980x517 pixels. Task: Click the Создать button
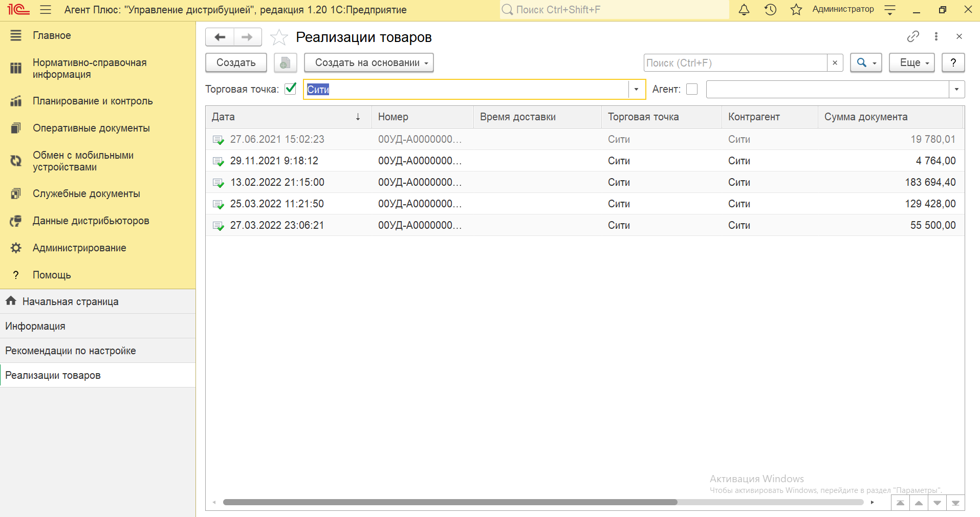point(236,63)
